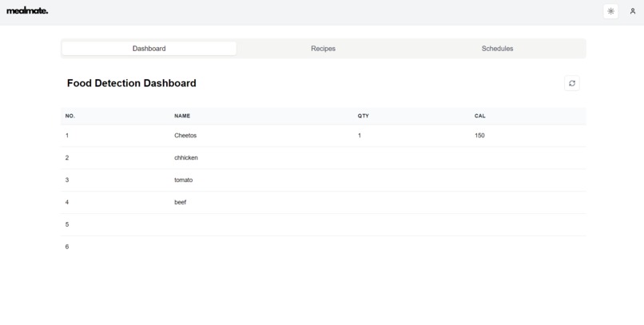Go to the Schedules tab

point(497,49)
